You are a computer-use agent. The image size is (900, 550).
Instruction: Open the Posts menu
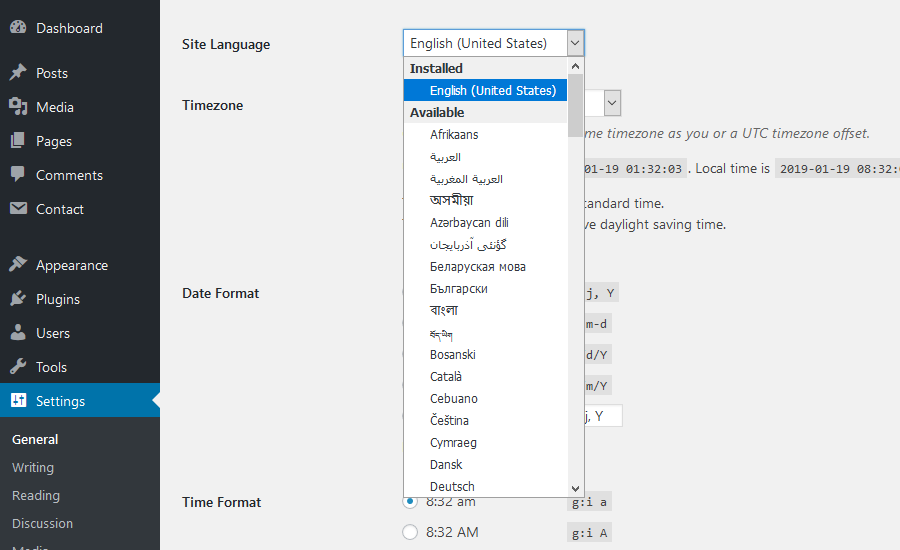52,73
